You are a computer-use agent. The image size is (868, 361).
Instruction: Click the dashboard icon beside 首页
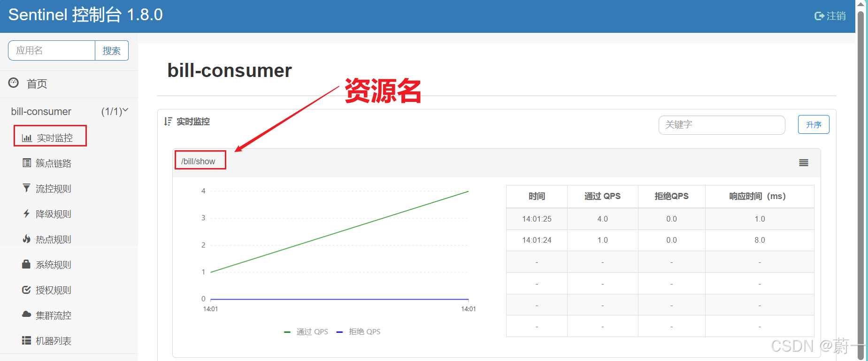point(14,83)
